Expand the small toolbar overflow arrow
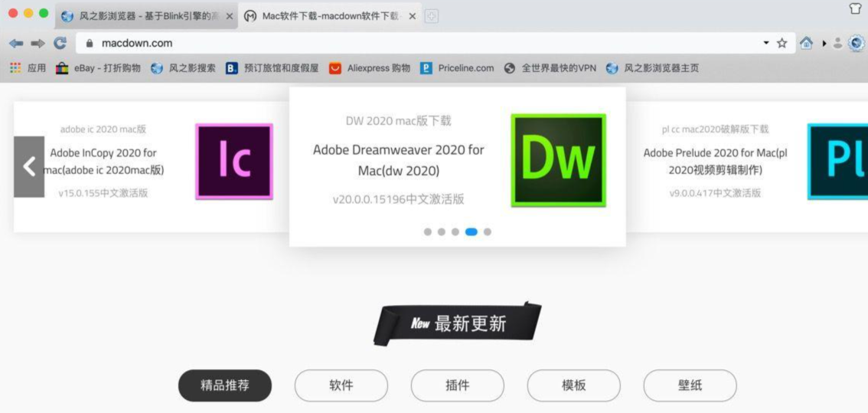 point(825,43)
